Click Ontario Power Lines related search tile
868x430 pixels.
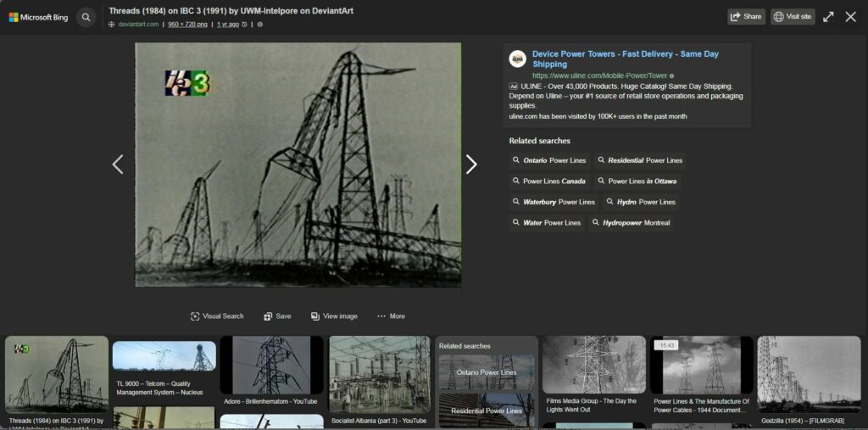(487, 373)
